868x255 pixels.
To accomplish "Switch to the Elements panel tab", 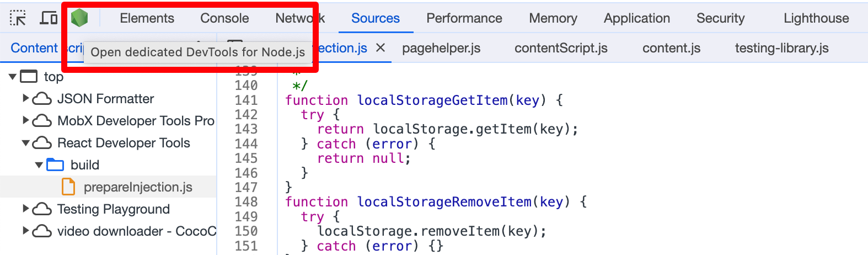I will (147, 18).
